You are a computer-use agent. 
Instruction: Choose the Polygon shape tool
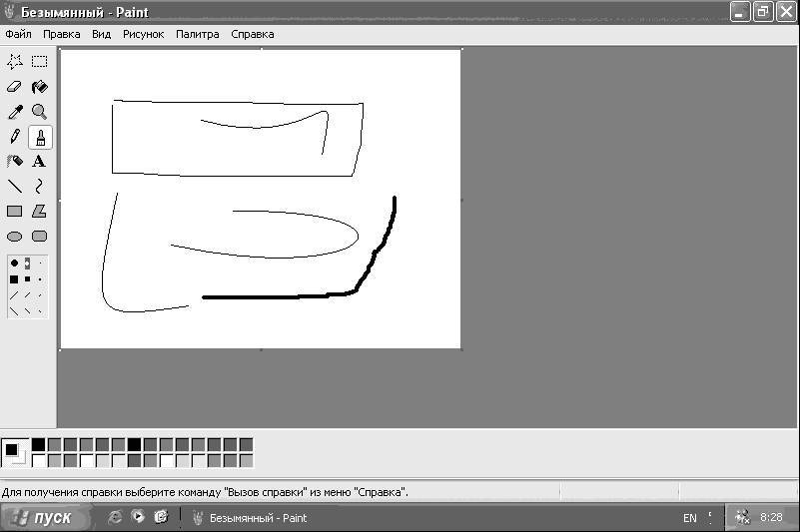click(39, 212)
